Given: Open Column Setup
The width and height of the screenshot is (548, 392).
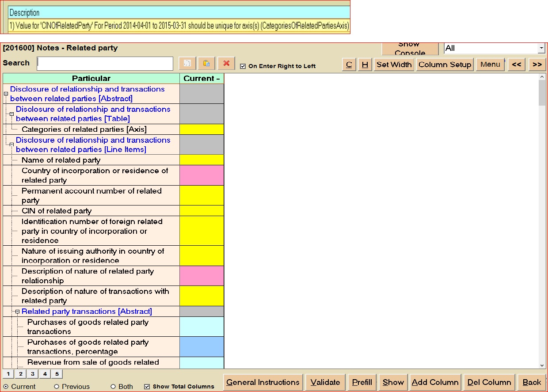Looking at the screenshot, I should [x=445, y=65].
